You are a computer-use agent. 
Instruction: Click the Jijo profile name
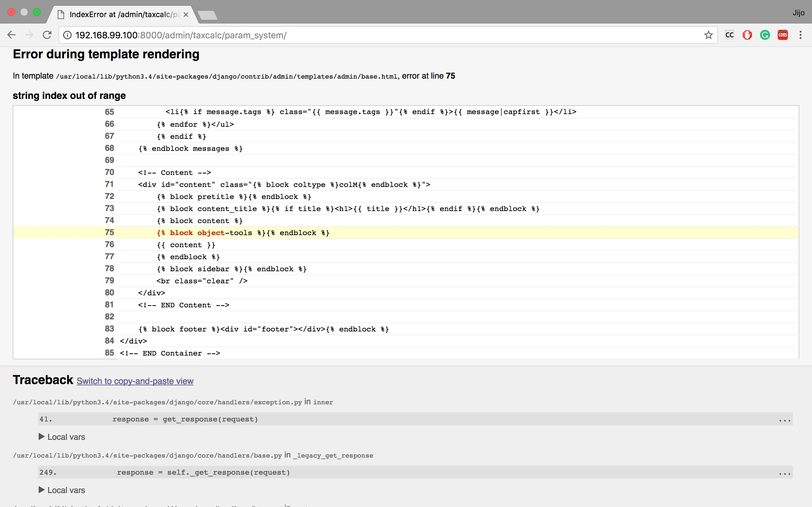point(799,13)
